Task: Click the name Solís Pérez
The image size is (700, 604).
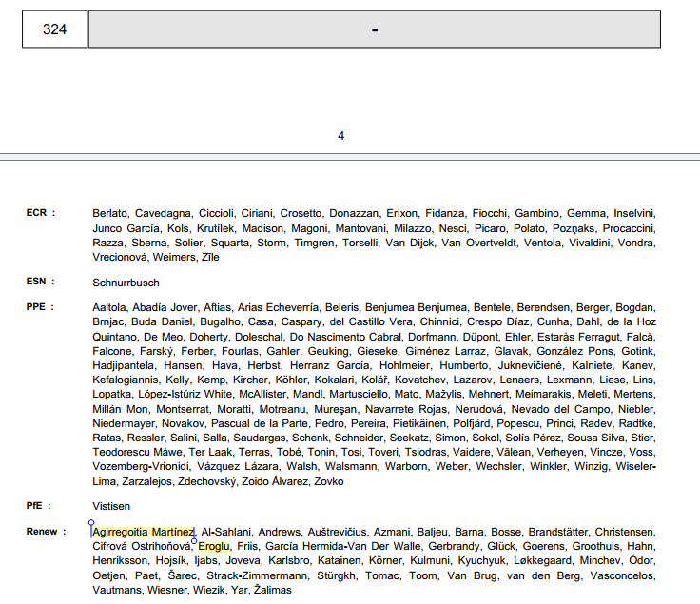Action: 533,438
